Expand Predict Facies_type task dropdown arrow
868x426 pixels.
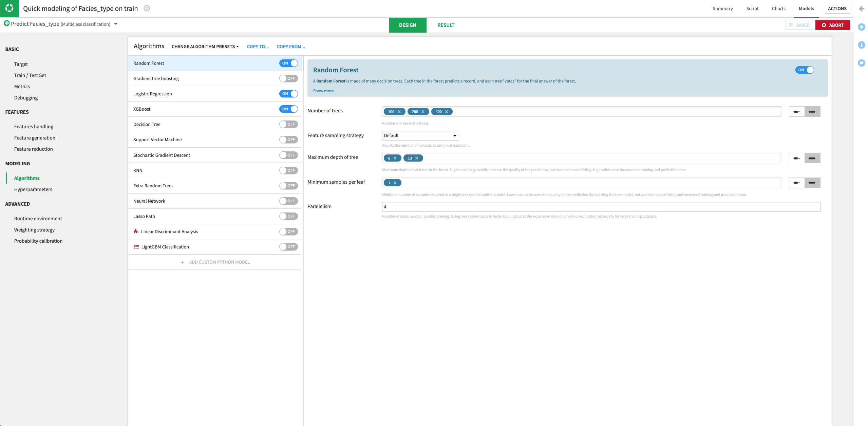pyautogui.click(x=116, y=24)
